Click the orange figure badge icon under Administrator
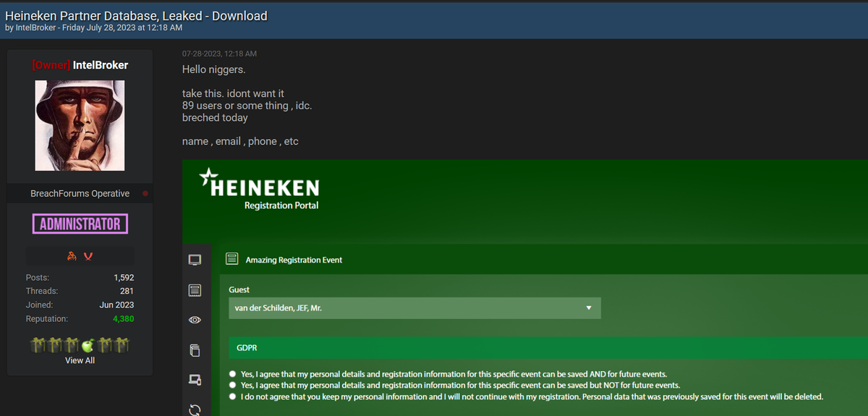 coord(72,255)
